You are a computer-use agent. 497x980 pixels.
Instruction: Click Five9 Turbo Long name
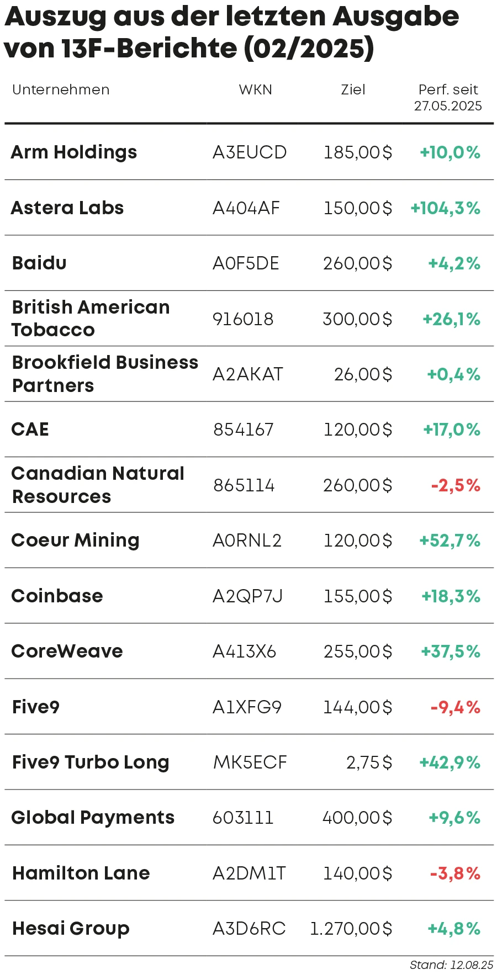click(91, 762)
